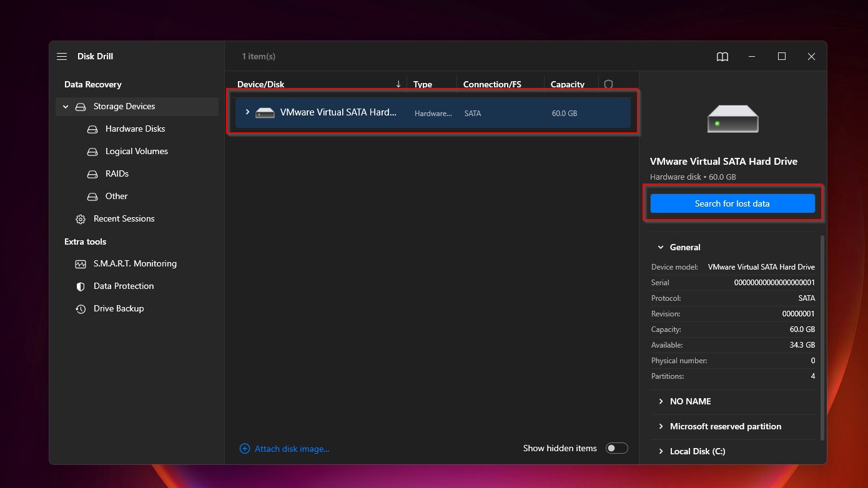
Task: Click the Other drive icon in sidebar
Action: point(92,197)
